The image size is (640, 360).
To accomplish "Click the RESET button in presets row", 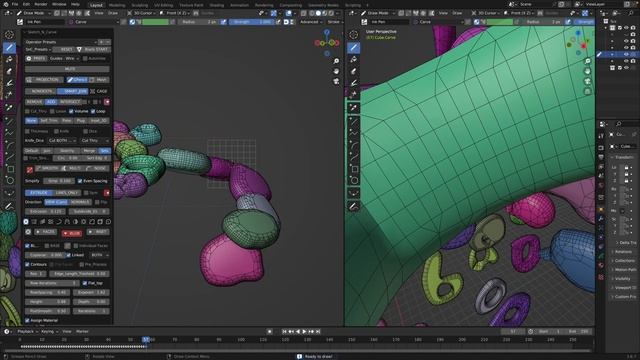I will click(65, 49).
